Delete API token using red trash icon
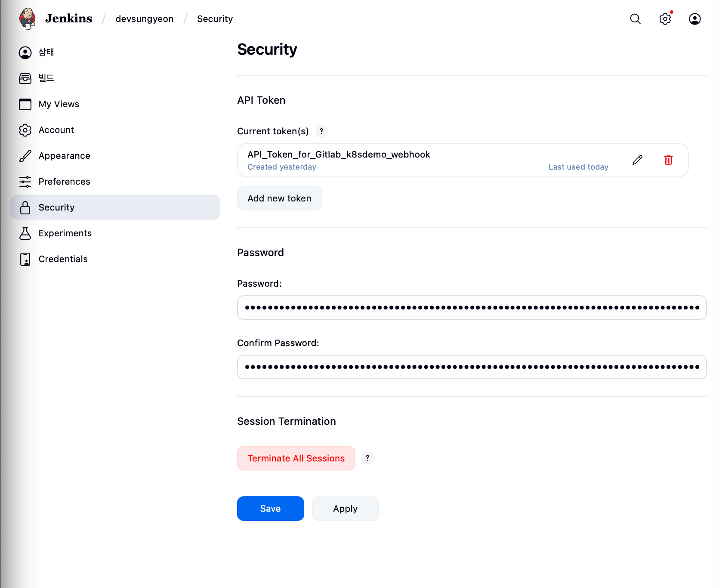 [x=668, y=160]
